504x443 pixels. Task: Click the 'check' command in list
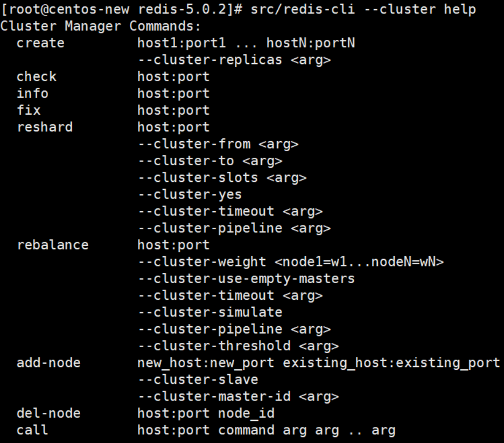tap(37, 77)
